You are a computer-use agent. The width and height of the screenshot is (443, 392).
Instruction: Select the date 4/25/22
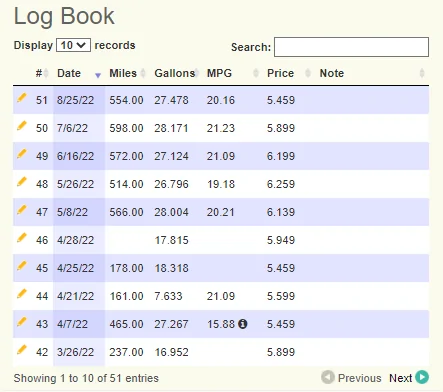(75, 268)
